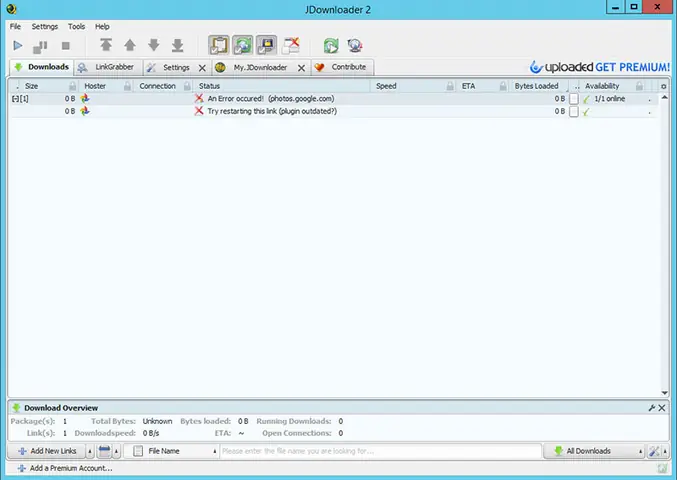Toggle lock icon on Hoster column
This screenshot has width=677, height=480.
click(127, 86)
